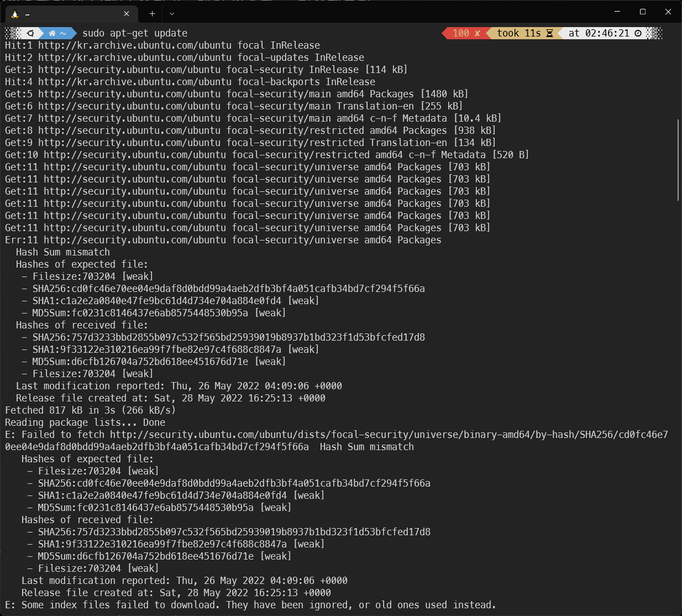Expand the new tab profile dropdown chevron
682x616 pixels.
click(x=172, y=13)
